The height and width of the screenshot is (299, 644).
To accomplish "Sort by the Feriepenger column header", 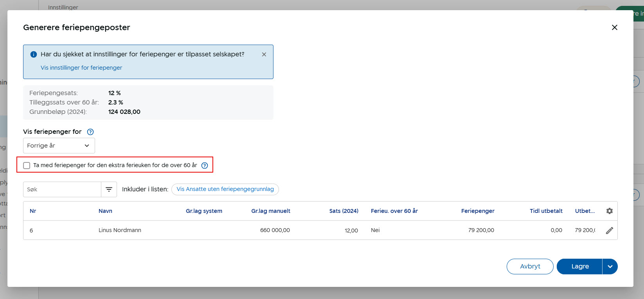I will 477,211.
